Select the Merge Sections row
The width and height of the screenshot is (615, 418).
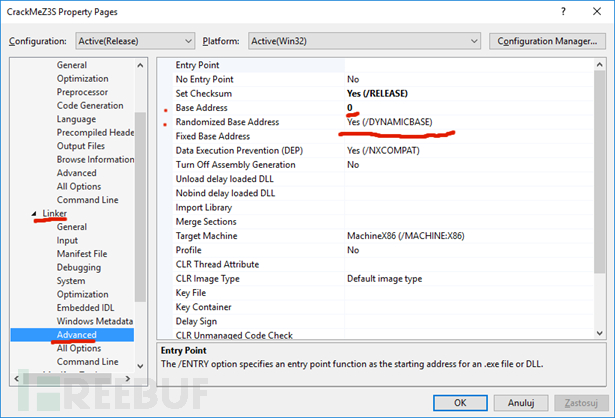click(383, 222)
